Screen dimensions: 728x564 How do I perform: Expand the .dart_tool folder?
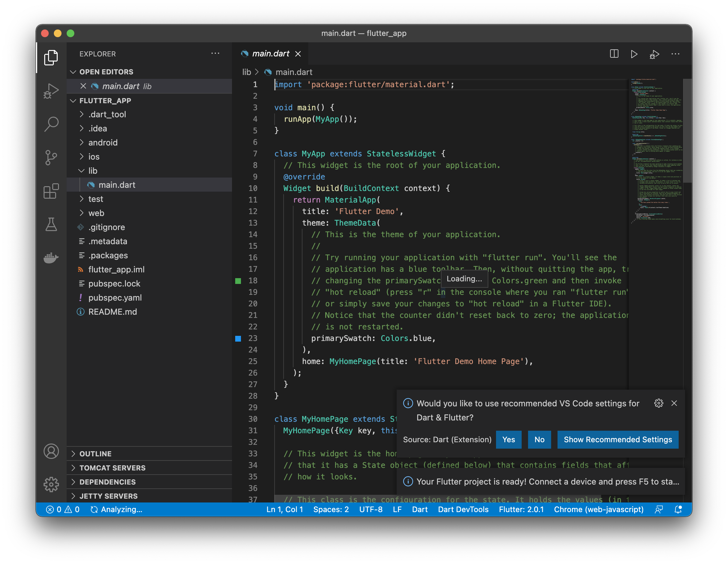pos(149,114)
